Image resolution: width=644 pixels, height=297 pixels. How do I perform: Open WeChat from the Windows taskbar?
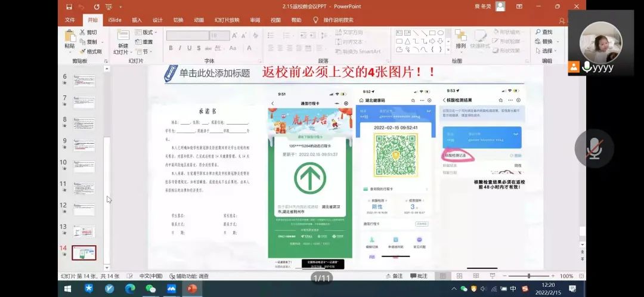point(150,289)
